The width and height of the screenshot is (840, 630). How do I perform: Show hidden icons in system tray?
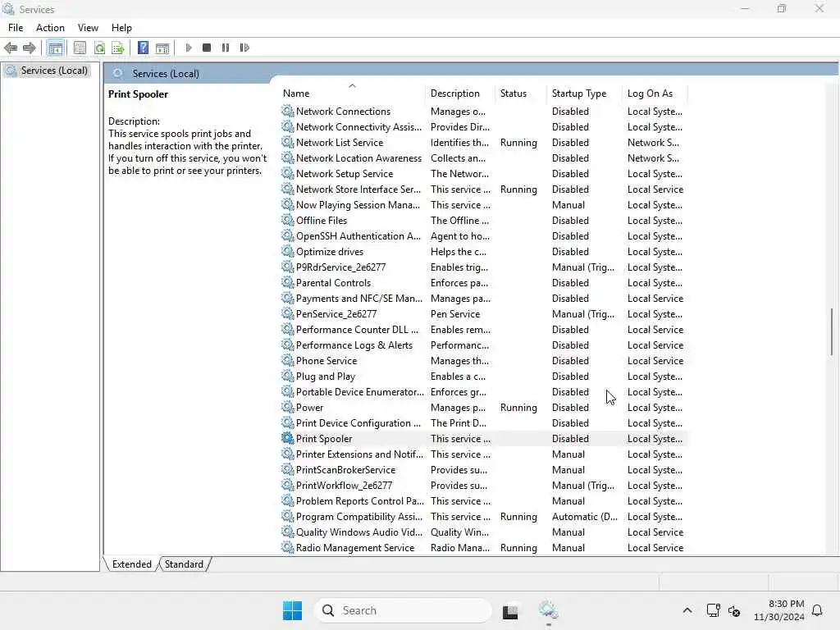point(687,610)
